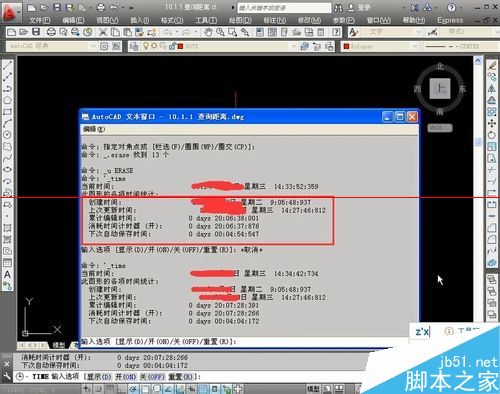Viewport: 500px width, 394px height.
Task: Click the 开(ON) command option
Action: pyautogui.click(x=126, y=377)
